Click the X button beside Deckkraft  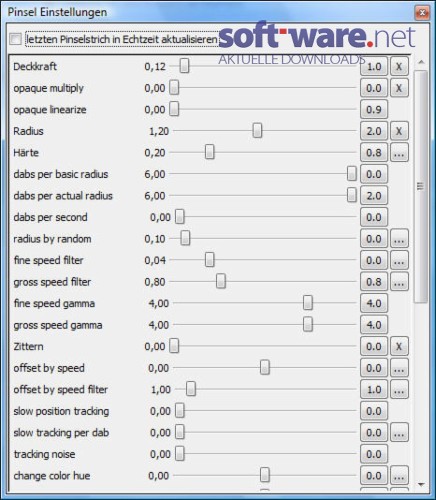(399, 67)
